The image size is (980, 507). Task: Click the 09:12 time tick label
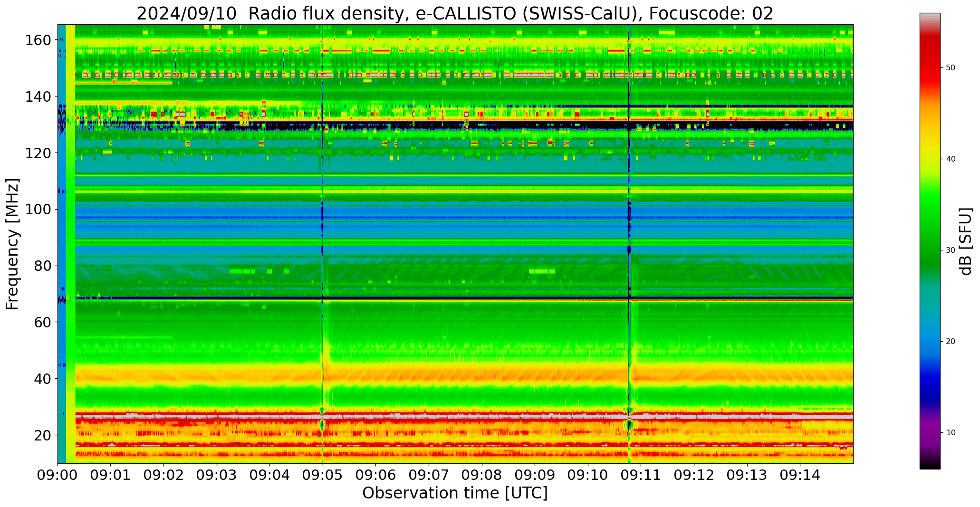coord(694,475)
